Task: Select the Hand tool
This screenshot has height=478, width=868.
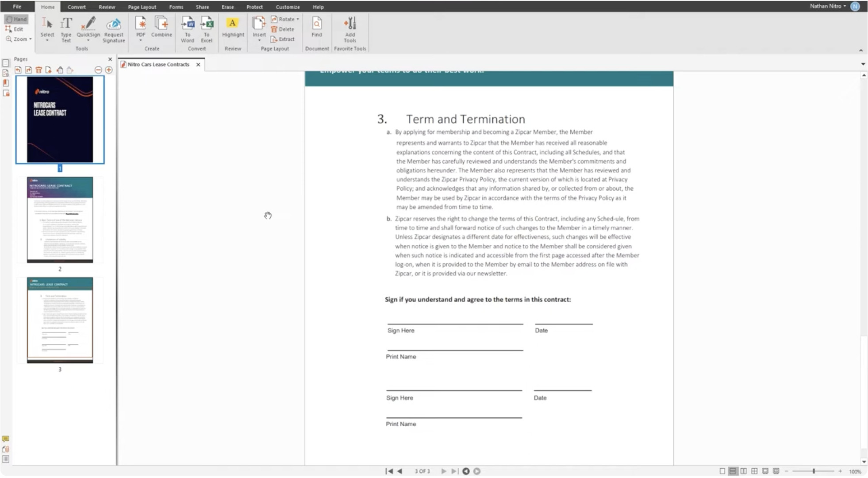Action: [16, 19]
